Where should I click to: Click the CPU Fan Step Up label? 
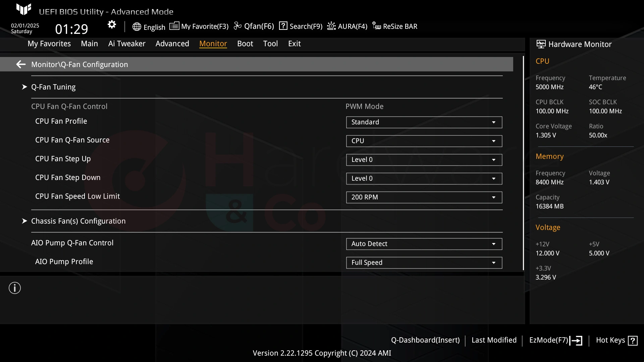(63, 159)
